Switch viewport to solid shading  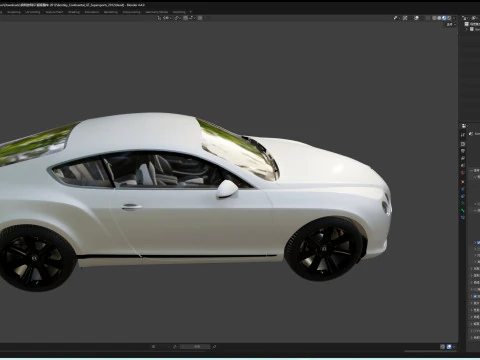click(x=439, y=18)
